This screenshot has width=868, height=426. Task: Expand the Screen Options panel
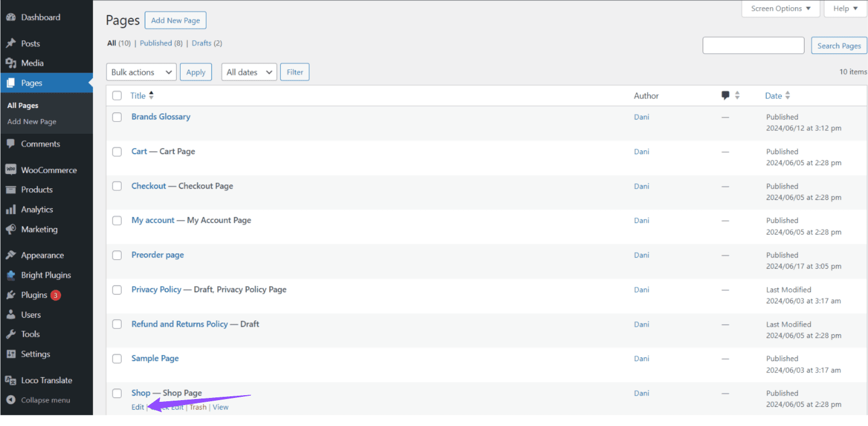point(780,9)
